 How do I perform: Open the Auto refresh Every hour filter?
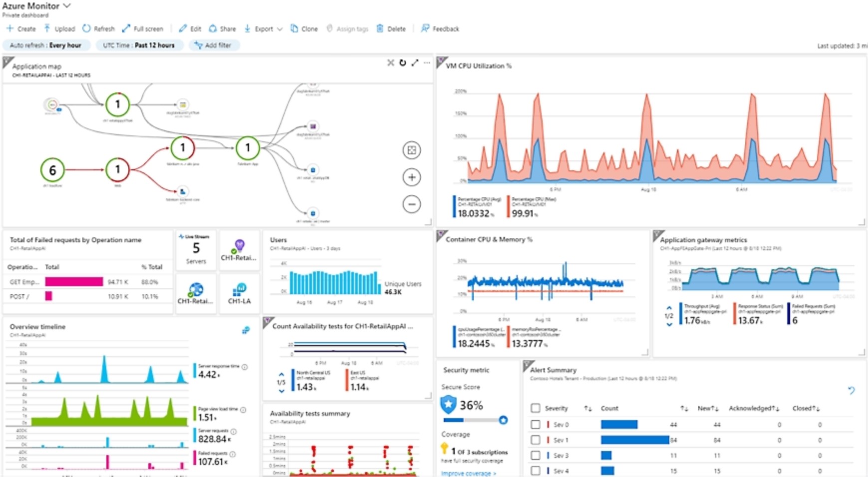coord(46,45)
